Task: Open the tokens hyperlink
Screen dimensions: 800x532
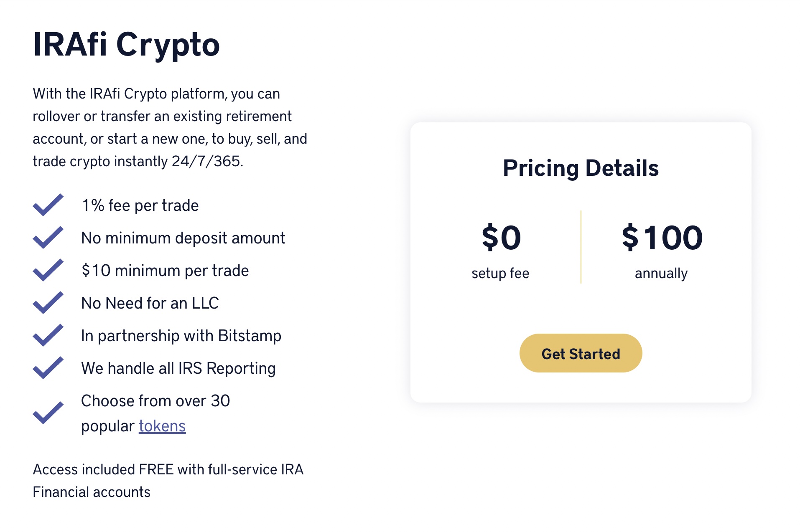Action: tap(162, 426)
